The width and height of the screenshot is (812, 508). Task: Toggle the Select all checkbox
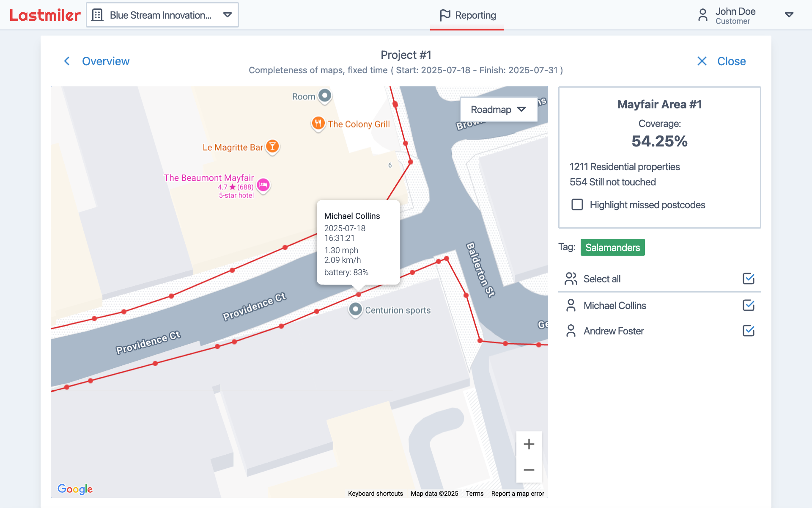tap(748, 279)
